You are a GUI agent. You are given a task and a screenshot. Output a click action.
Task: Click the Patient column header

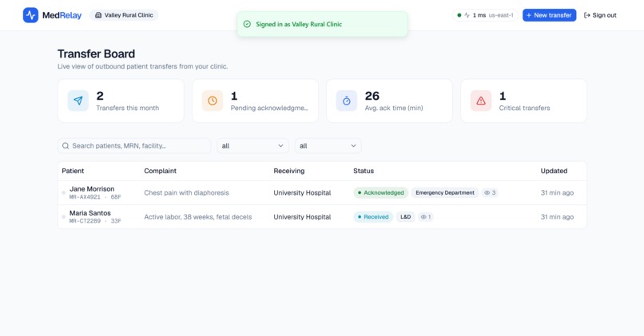73,171
